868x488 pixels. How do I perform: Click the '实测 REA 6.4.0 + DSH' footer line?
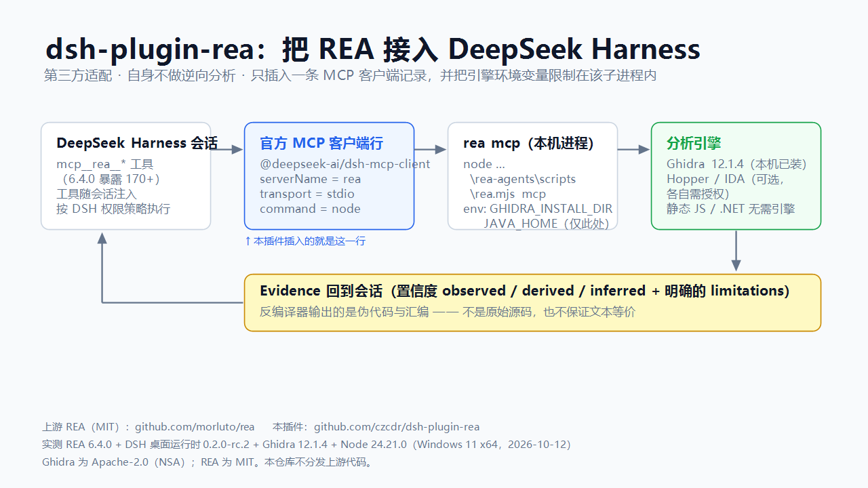(307, 445)
